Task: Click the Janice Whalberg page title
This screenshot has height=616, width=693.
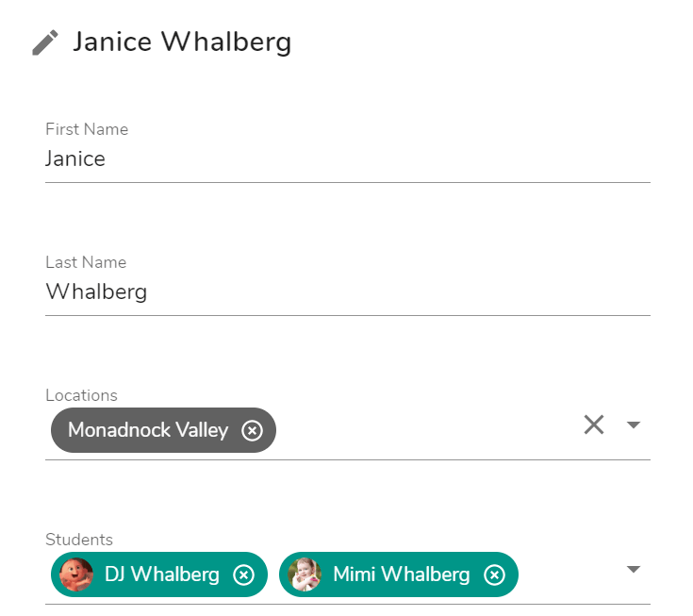Action: 182,42
